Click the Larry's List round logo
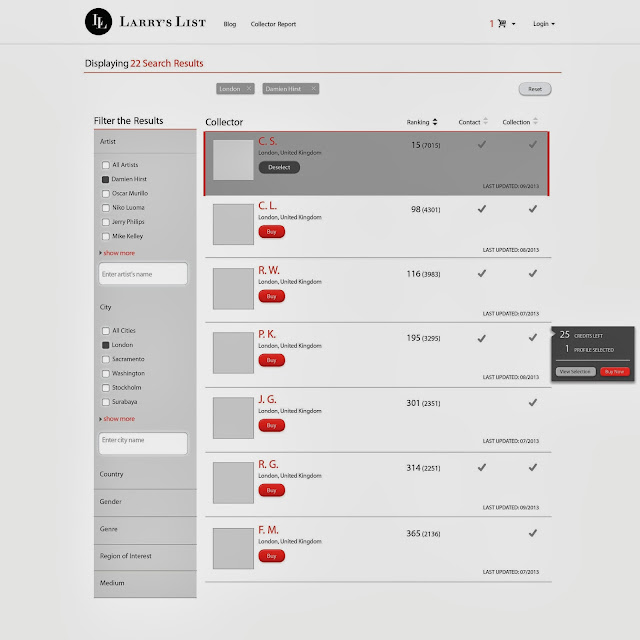640x640 pixels. 98,22
